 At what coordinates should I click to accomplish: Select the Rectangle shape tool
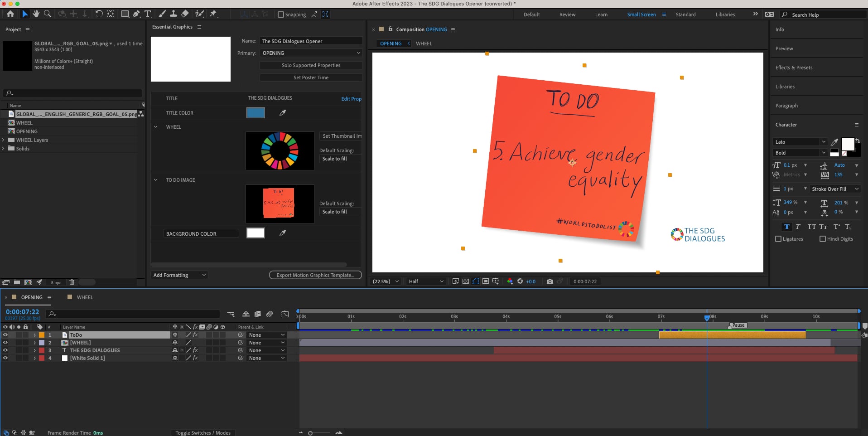[x=125, y=14]
